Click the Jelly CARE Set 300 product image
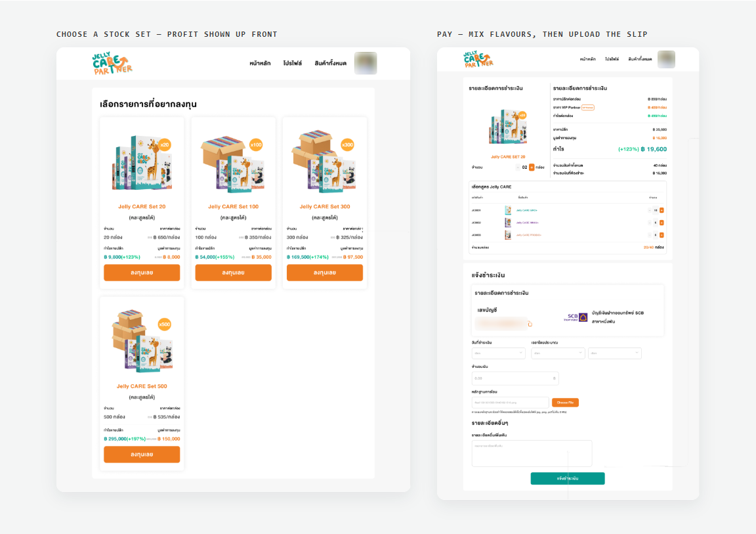 click(324, 162)
